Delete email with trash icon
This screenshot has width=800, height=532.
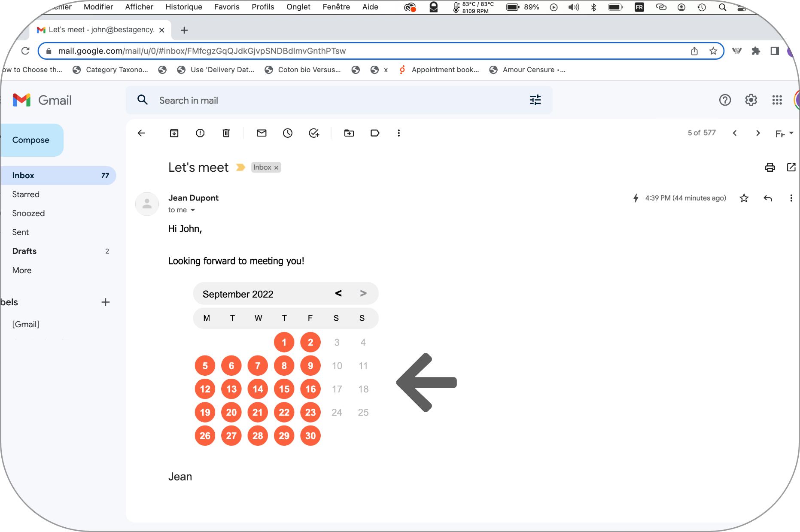pyautogui.click(x=226, y=133)
